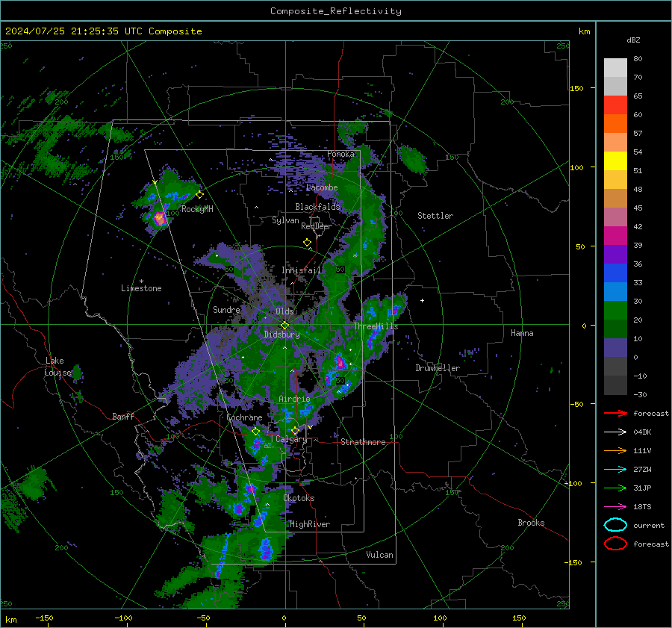The height and width of the screenshot is (628, 672).
Task: Click the 2024/07/25 21:25:35 UTC timestamp
Action: tap(74, 31)
